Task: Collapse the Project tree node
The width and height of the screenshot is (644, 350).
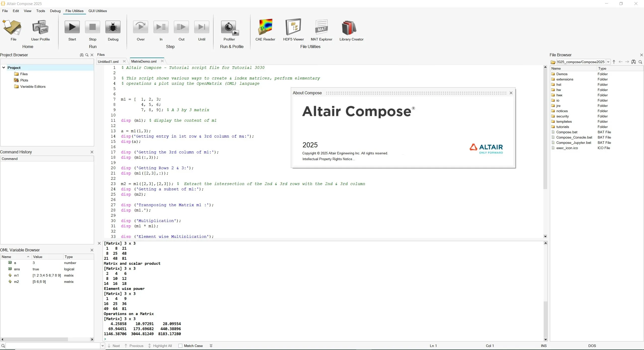Action: [x=4, y=68]
